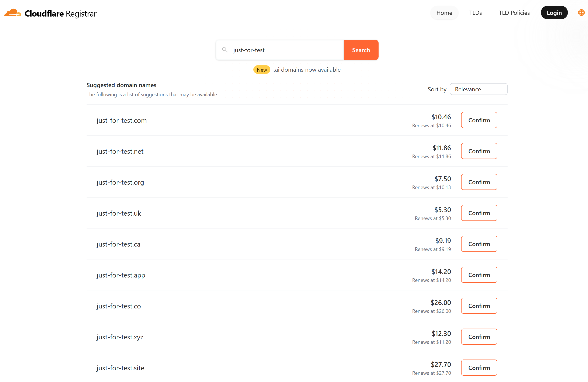Confirm just-for-test.net domain

coord(479,151)
